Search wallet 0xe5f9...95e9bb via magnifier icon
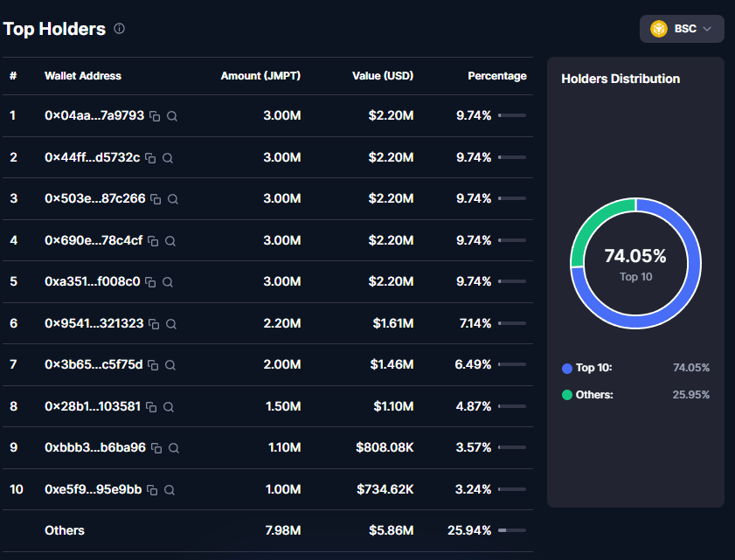The image size is (735, 560). 170,490
